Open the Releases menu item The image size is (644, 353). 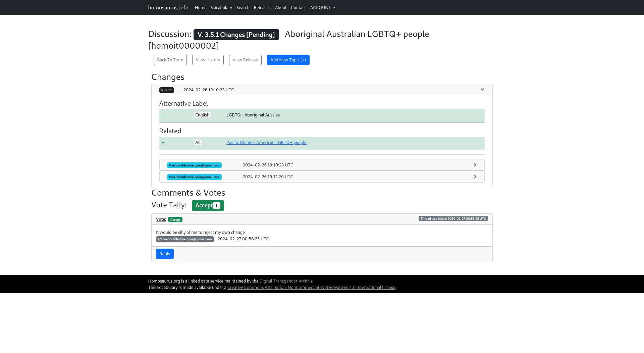[262, 7]
